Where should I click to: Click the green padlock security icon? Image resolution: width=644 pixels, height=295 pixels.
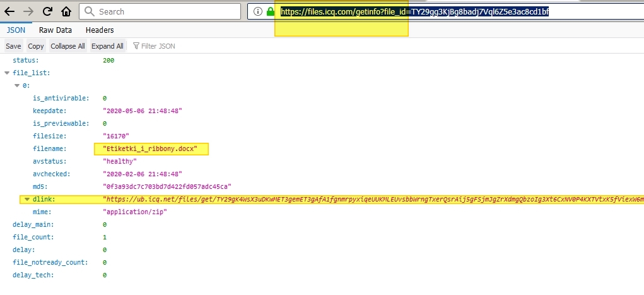pyautogui.click(x=271, y=11)
